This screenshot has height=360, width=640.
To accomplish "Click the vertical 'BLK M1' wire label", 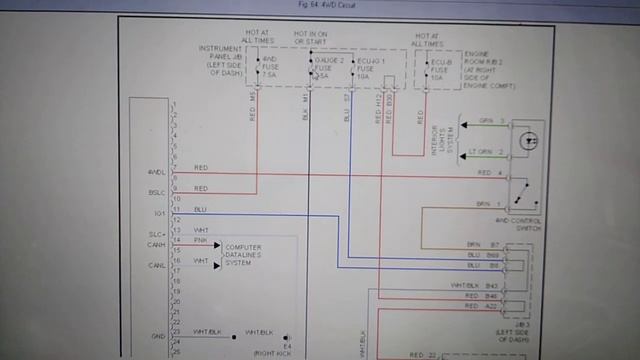I will [305, 107].
